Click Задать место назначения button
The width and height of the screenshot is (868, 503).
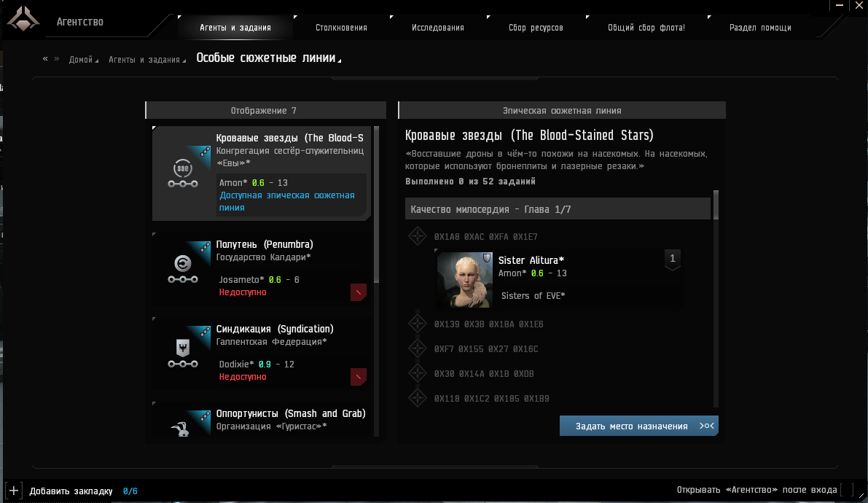tap(639, 426)
